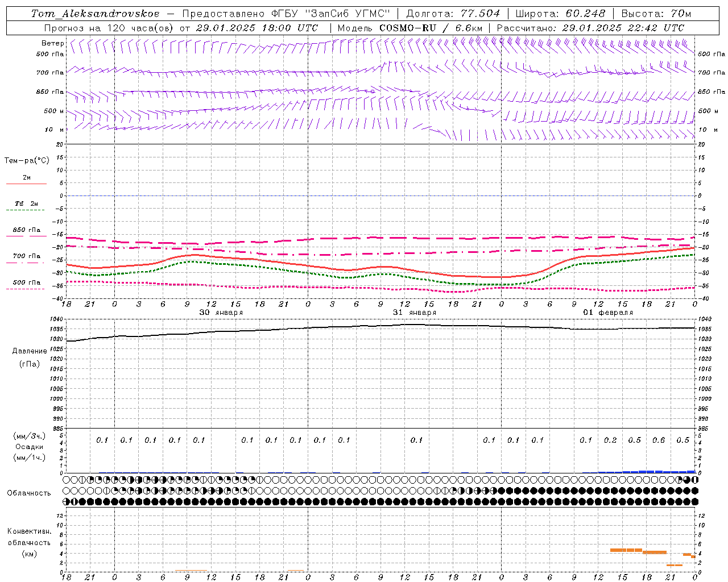The image size is (728, 582).
Task: Click the text Прогноз на 120 часа(ов)
Action: [x=109, y=27]
